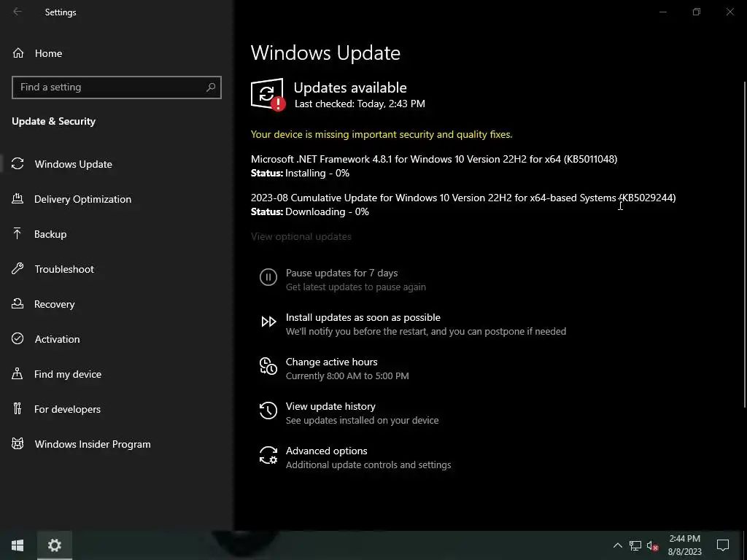Image resolution: width=747 pixels, height=560 pixels.
Task: Choose Install updates as soon as possible
Action: [x=363, y=318]
